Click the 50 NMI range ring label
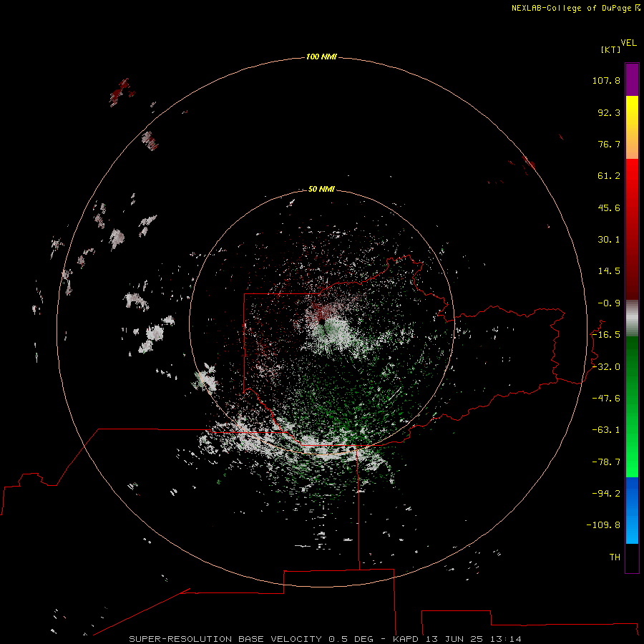This screenshot has width=644, height=644. point(321,189)
